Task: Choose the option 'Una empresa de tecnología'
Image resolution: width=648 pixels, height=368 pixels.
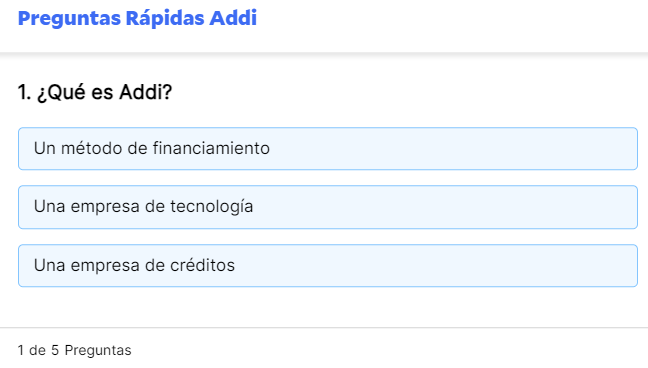Action: pos(328,207)
